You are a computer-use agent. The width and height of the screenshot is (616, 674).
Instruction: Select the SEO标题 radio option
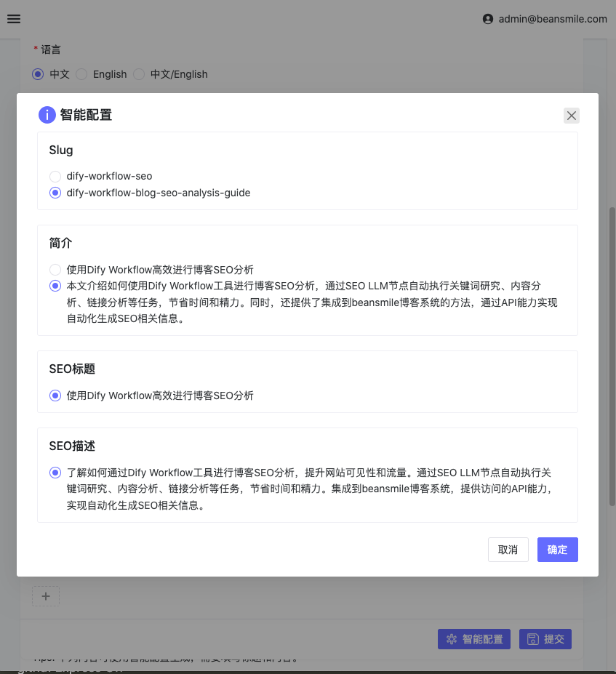click(x=55, y=396)
